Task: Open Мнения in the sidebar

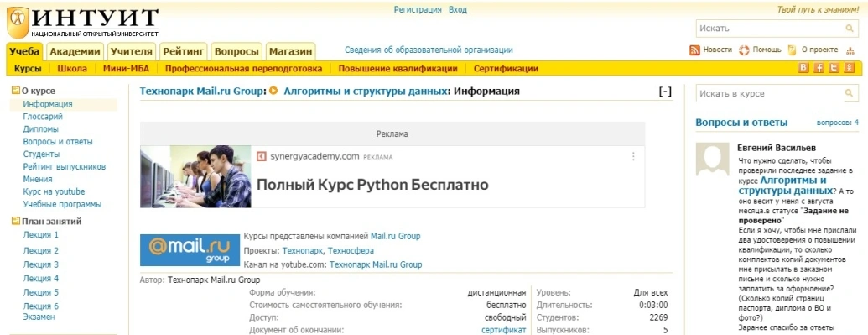Action: tap(38, 179)
